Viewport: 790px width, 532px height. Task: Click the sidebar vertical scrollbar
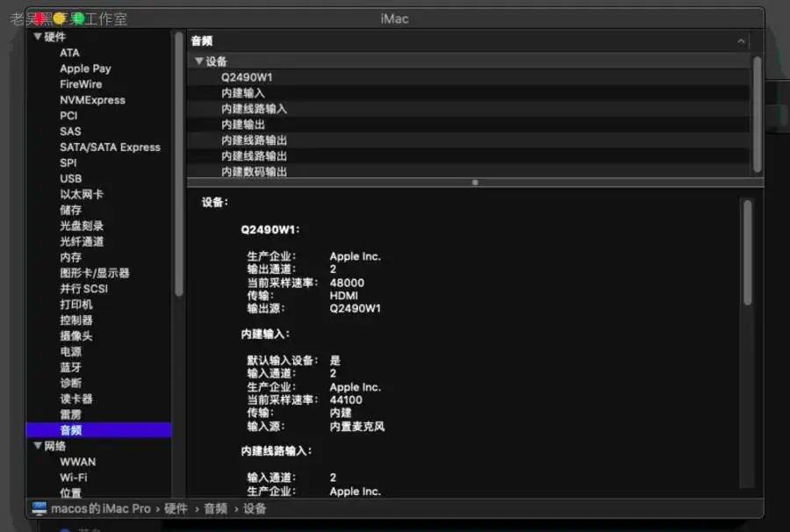pyautogui.click(x=179, y=164)
